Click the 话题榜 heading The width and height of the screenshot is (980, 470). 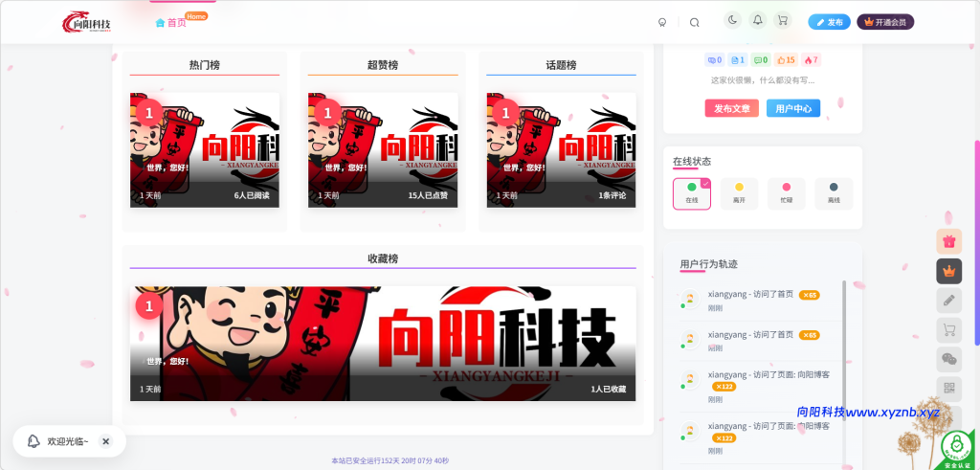[x=561, y=65]
